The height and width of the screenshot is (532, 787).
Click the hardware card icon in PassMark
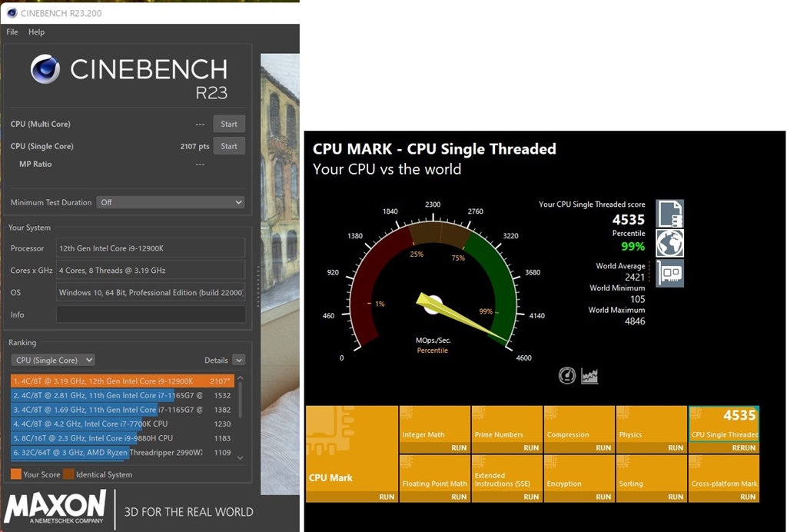(x=670, y=273)
